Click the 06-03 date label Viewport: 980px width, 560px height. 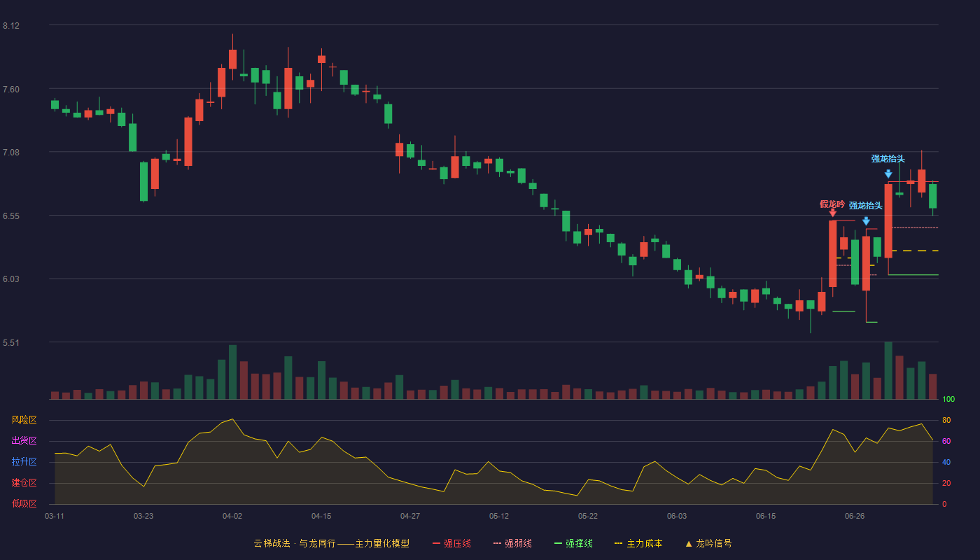pyautogui.click(x=677, y=516)
